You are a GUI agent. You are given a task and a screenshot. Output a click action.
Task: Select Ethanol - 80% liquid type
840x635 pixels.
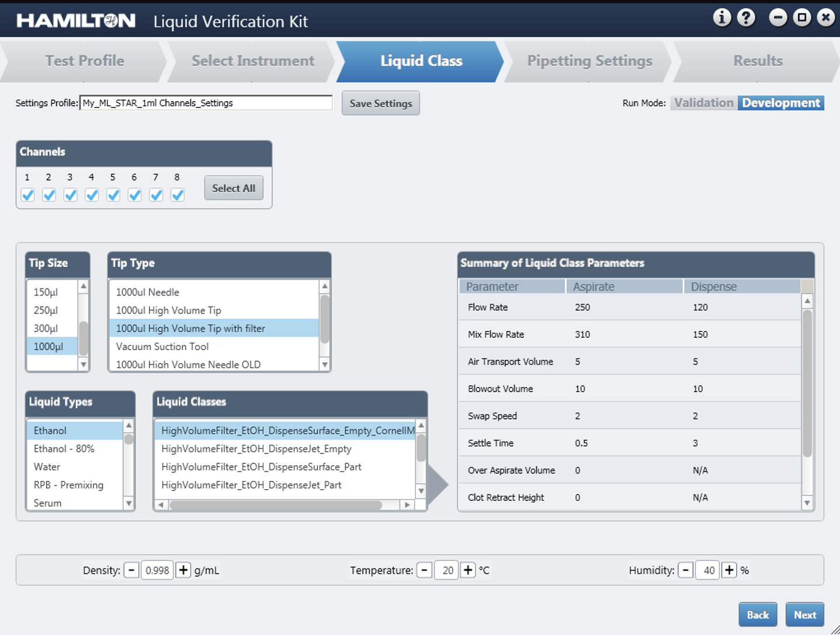click(x=75, y=448)
